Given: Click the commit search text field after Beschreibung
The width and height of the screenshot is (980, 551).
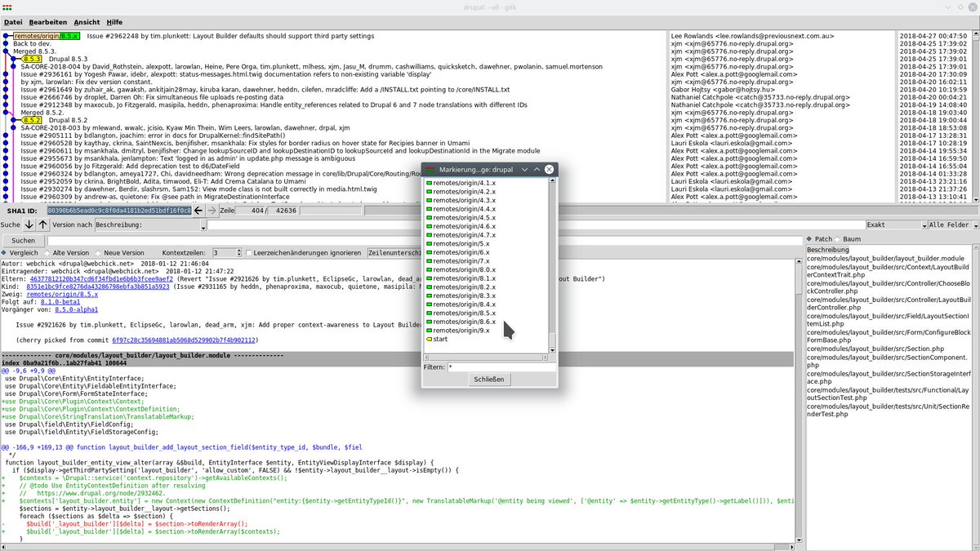Looking at the screenshot, I should 535,224.
